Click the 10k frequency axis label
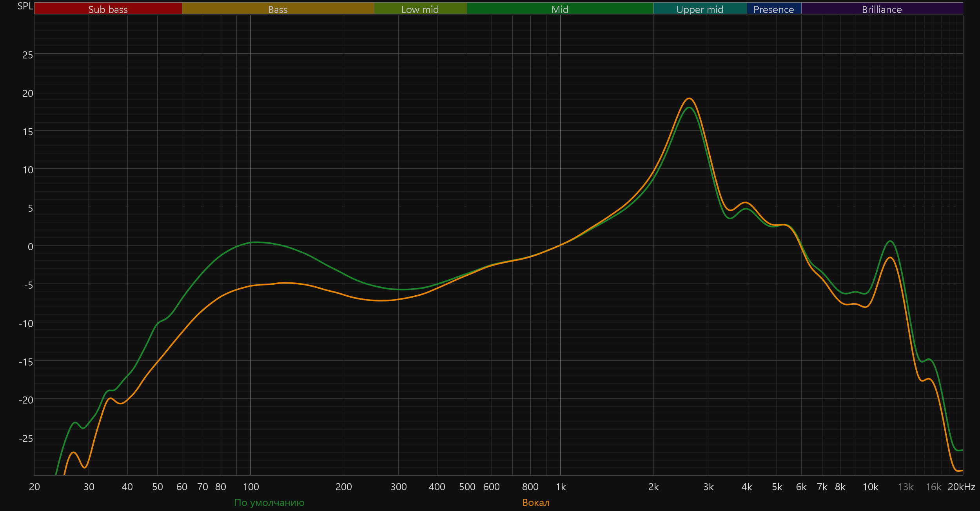980x511 pixels. tap(870, 487)
